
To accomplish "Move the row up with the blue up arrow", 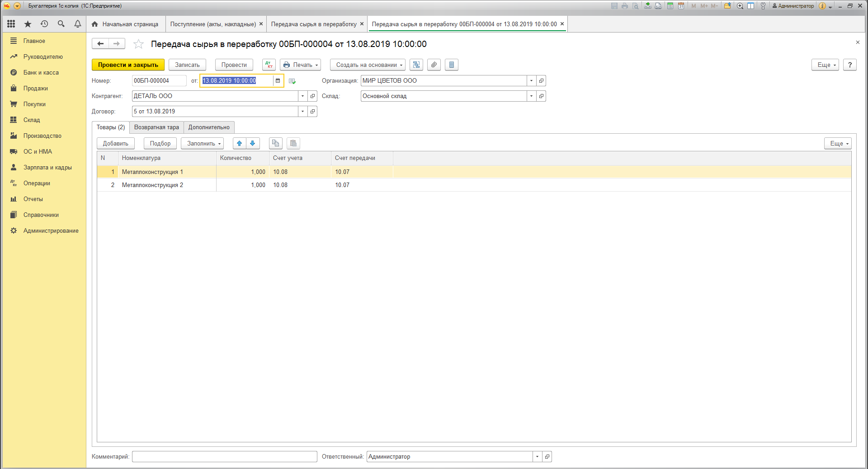I will pos(240,144).
